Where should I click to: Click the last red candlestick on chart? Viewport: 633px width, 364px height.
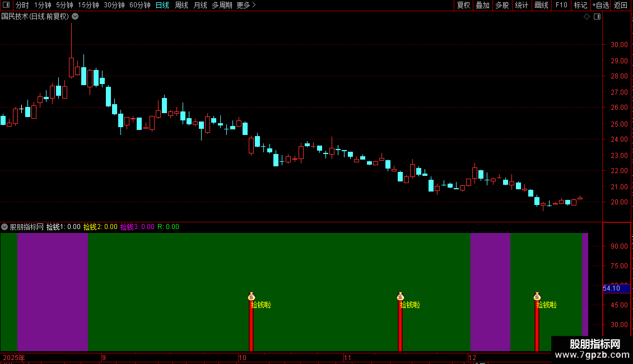tap(580, 198)
